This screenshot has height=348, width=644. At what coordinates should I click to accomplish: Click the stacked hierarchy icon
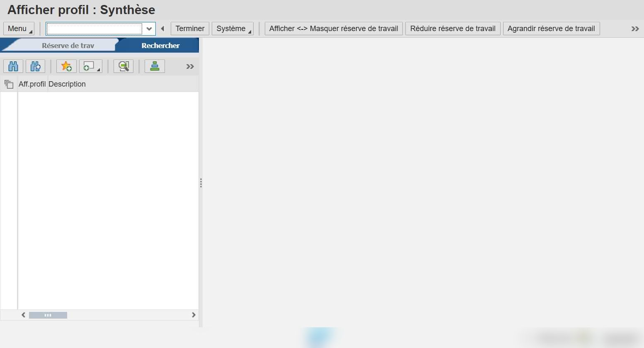click(x=155, y=66)
